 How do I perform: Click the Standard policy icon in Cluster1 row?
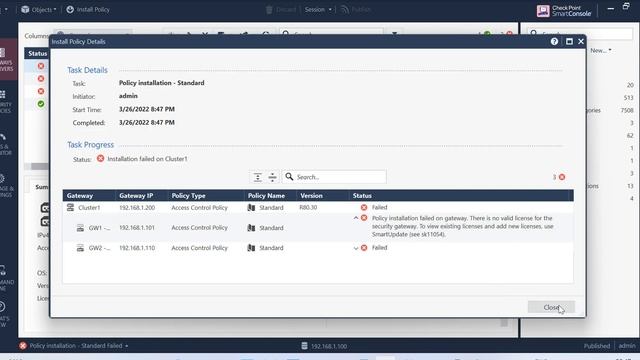pyautogui.click(x=251, y=207)
